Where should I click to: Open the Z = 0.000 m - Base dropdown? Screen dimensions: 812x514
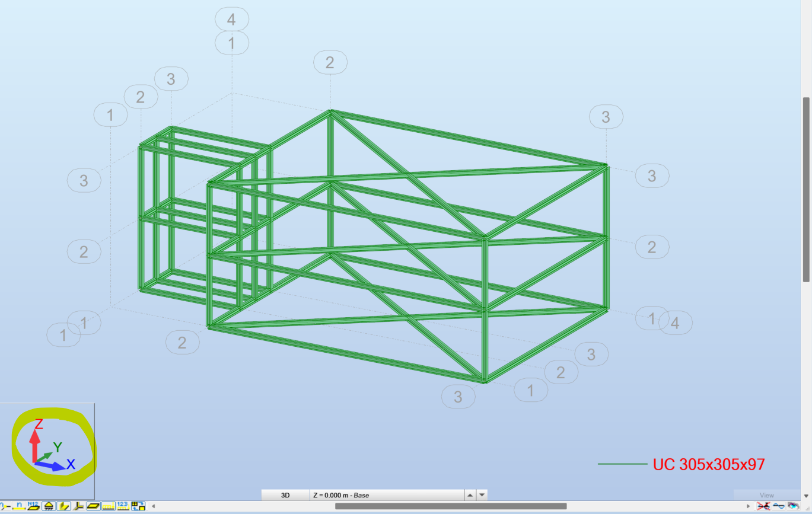point(386,495)
